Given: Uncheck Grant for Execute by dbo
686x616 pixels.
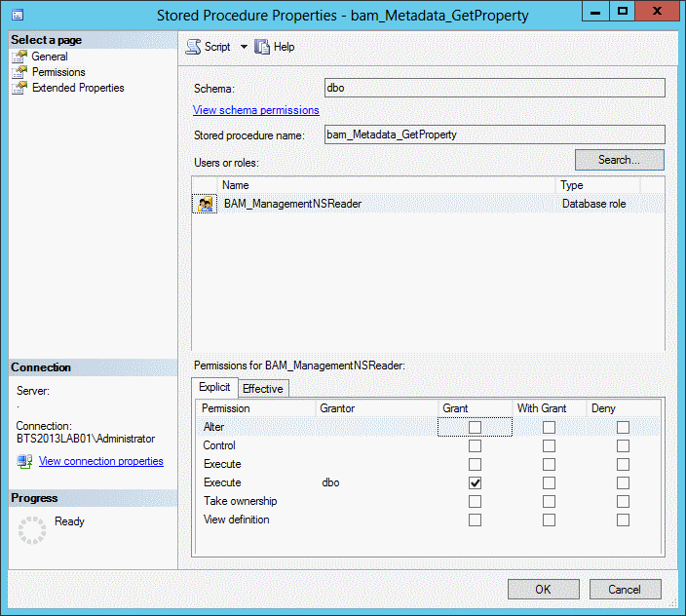Looking at the screenshot, I should 475,482.
